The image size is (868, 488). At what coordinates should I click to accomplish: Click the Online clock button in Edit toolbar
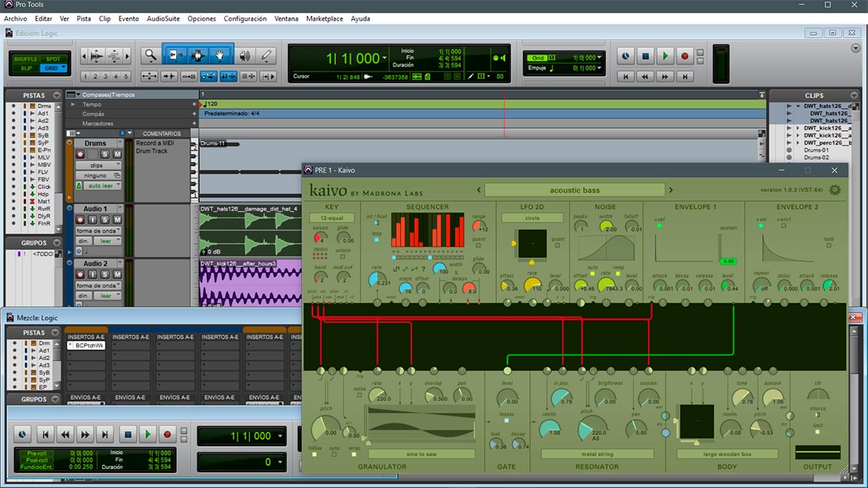(626, 55)
